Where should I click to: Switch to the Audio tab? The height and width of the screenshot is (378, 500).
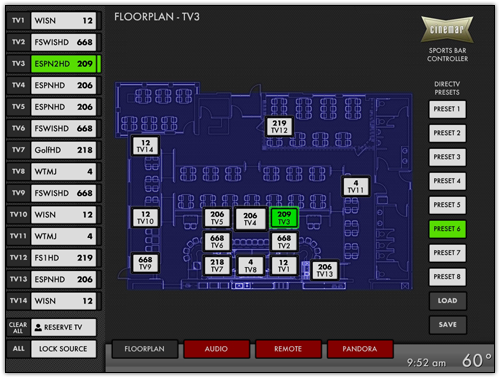click(216, 349)
